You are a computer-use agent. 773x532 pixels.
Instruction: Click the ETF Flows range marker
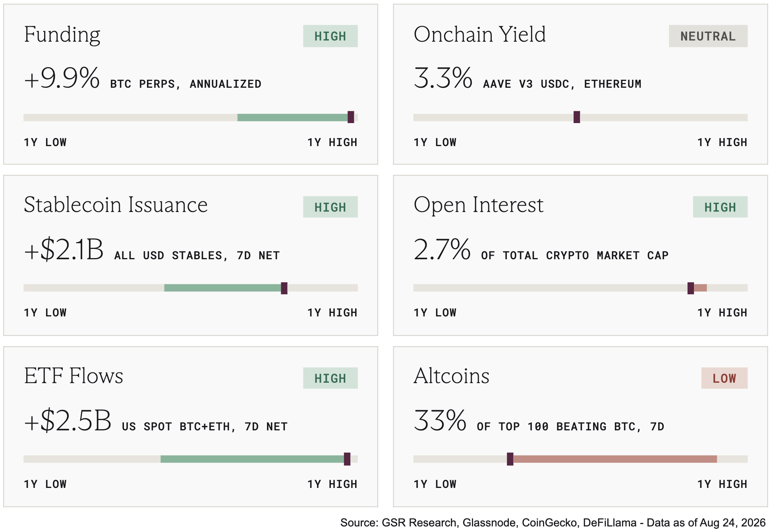coord(347,459)
